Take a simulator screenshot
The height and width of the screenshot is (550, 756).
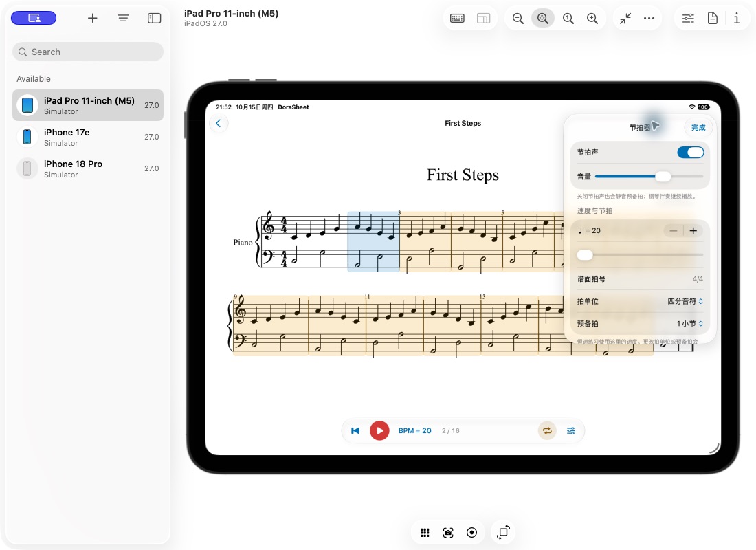(448, 533)
